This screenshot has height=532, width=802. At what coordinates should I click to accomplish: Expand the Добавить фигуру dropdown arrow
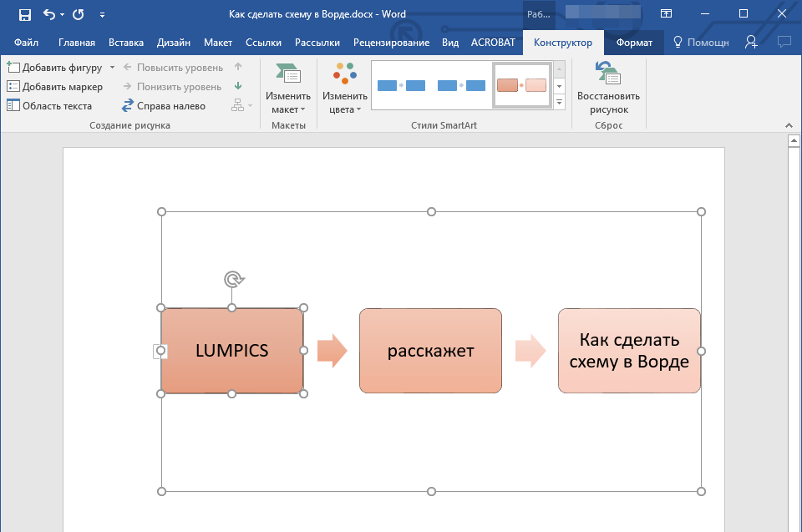tap(112, 67)
